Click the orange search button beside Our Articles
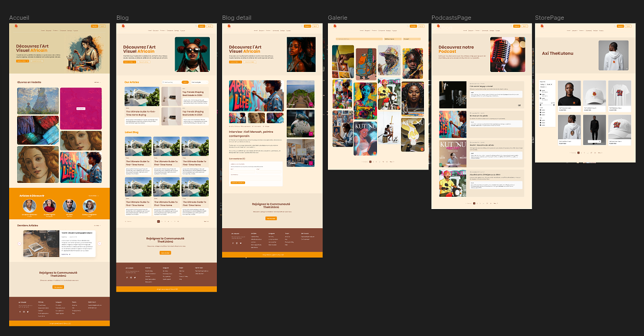 [185, 82]
